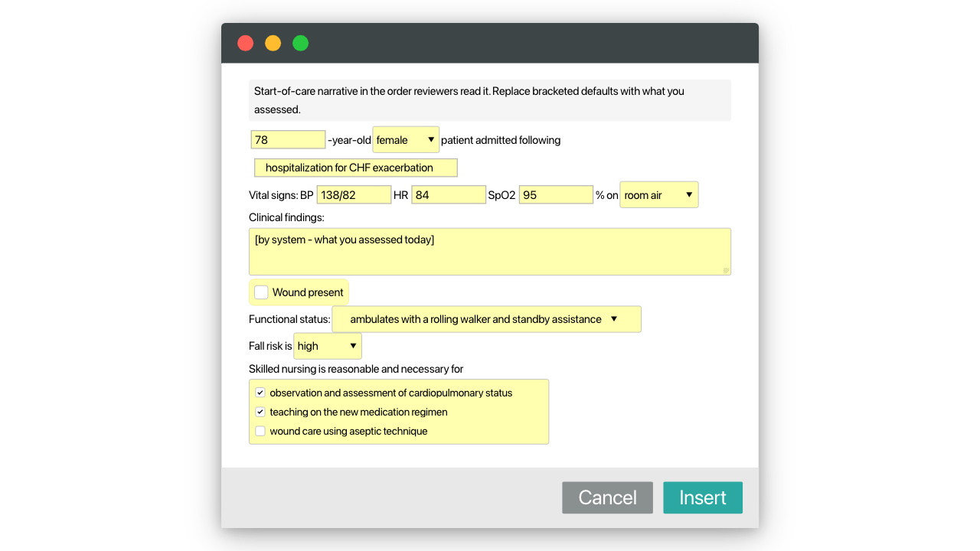Click the 'Functional status:' label
The image size is (980, 551).
click(289, 319)
